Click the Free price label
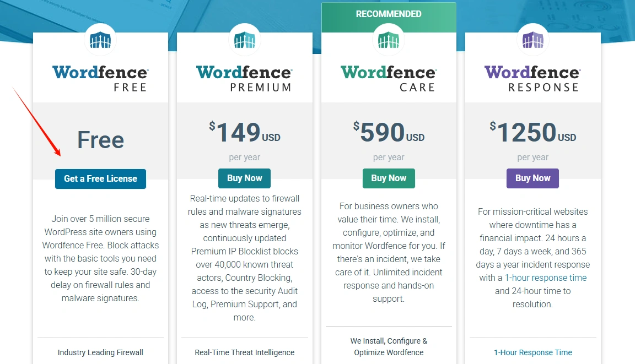 pos(100,140)
